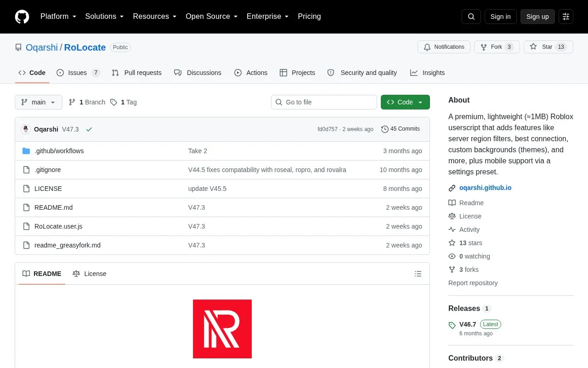Open the RoLocate.user.js file
588x368 pixels.
coord(58,226)
